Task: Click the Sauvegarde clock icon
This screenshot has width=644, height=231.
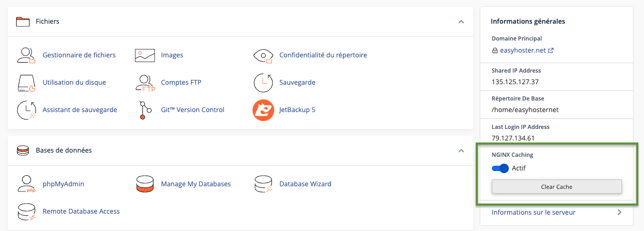Action: click(x=263, y=82)
